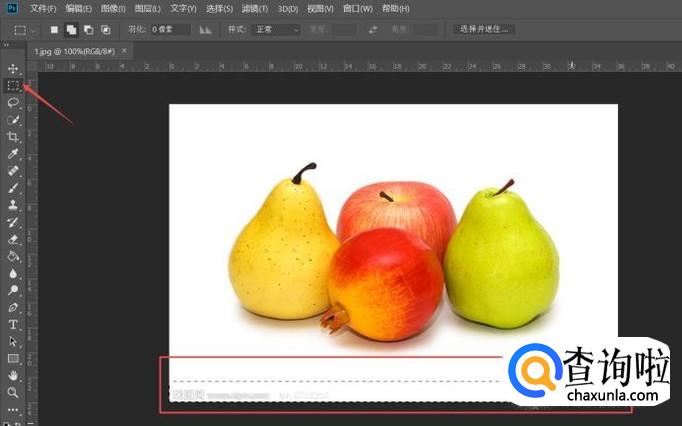682x426 pixels.
Task: Select the Horizontal Type tool
Action: [x=14, y=324]
